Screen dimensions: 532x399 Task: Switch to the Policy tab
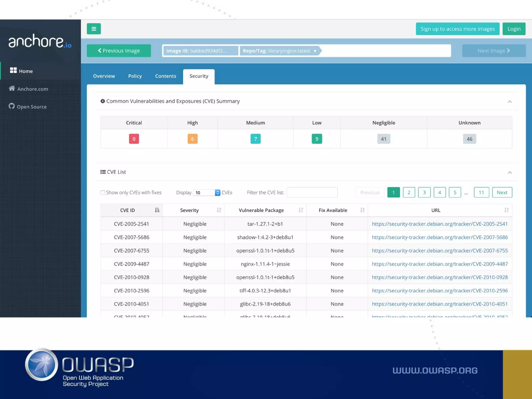click(135, 76)
